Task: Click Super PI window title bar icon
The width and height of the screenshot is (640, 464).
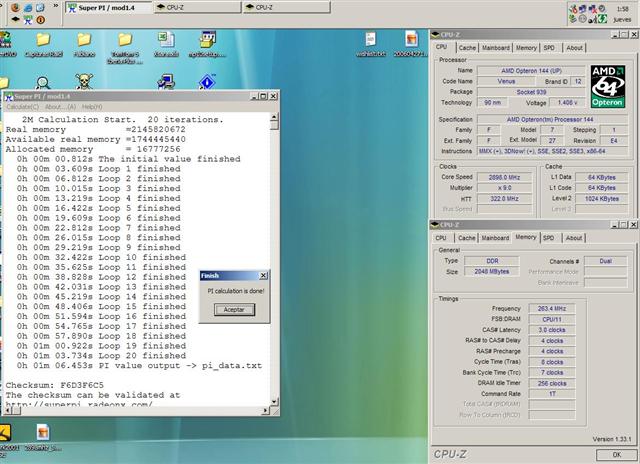Action: point(10,96)
